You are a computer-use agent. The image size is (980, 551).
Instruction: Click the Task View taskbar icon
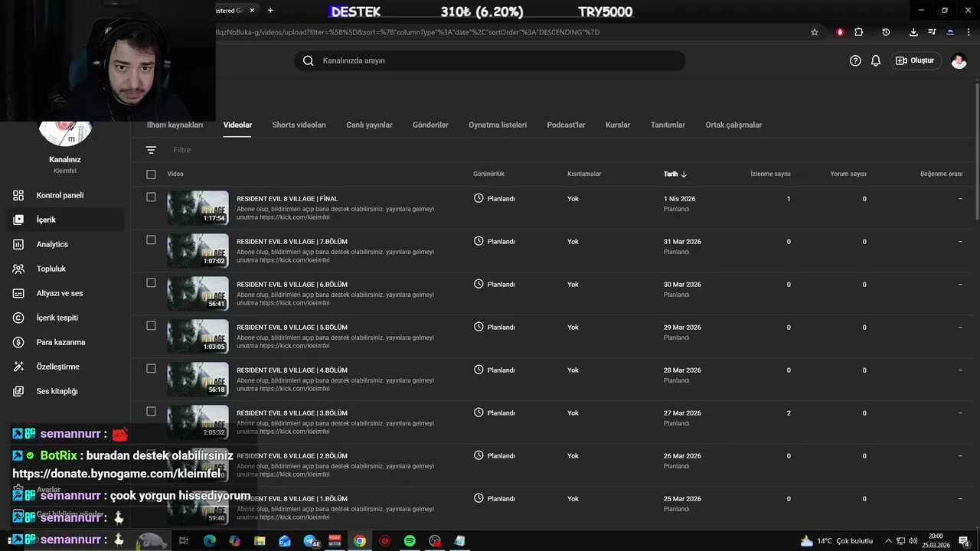[184, 540]
